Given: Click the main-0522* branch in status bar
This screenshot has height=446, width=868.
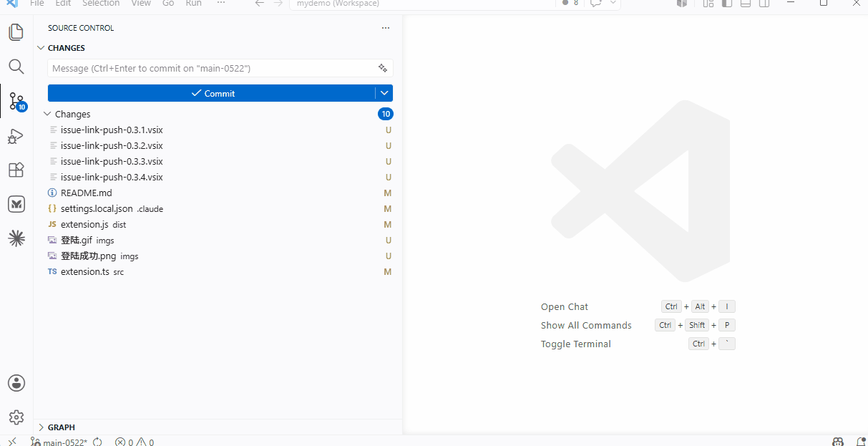Looking at the screenshot, I should [59, 442].
